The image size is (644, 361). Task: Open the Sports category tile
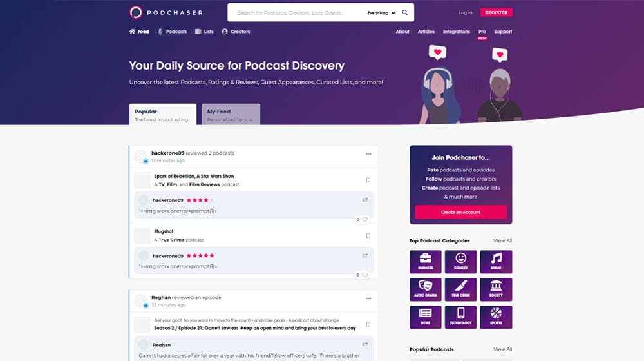pyautogui.click(x=496, y=317)
